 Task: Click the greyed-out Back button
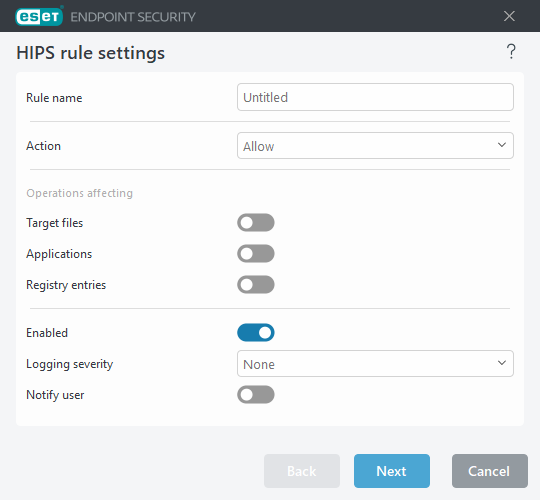pyautogui.click(x=302, y=471)
